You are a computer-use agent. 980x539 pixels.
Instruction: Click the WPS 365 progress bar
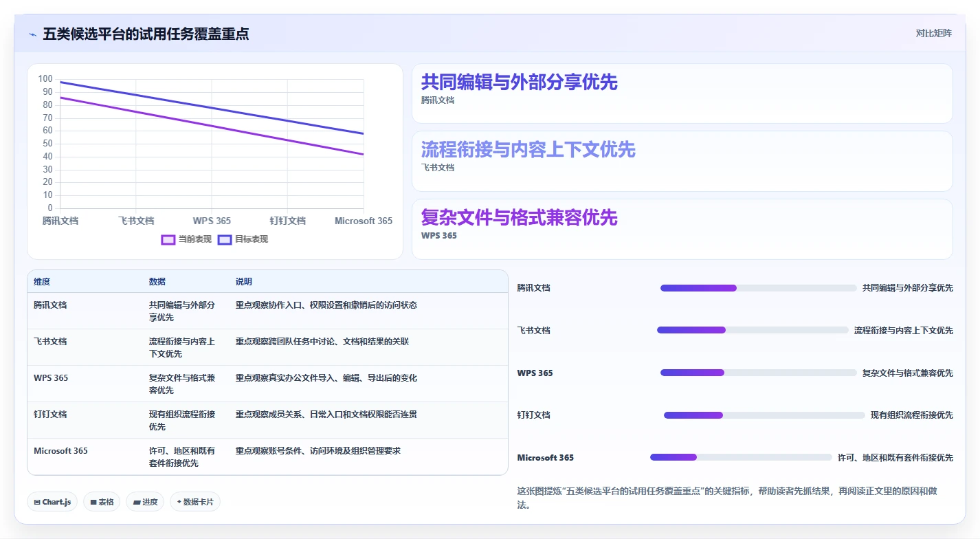point(759,373)
